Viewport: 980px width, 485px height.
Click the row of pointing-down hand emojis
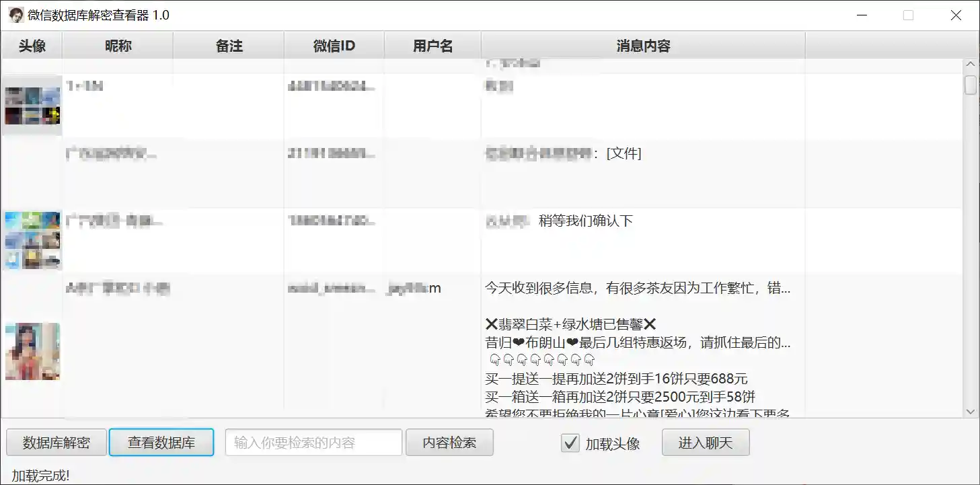(543, 360)
